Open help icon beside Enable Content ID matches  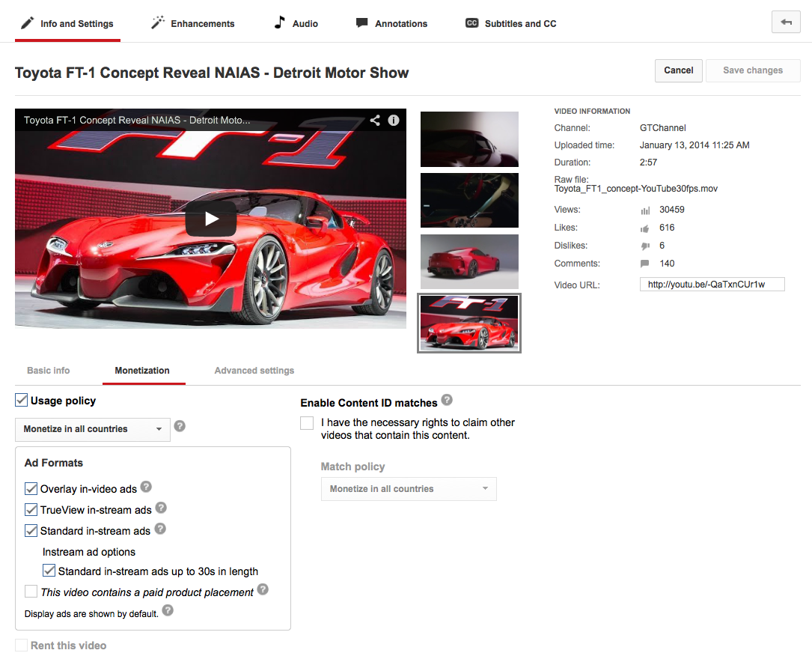click(447, 400)
